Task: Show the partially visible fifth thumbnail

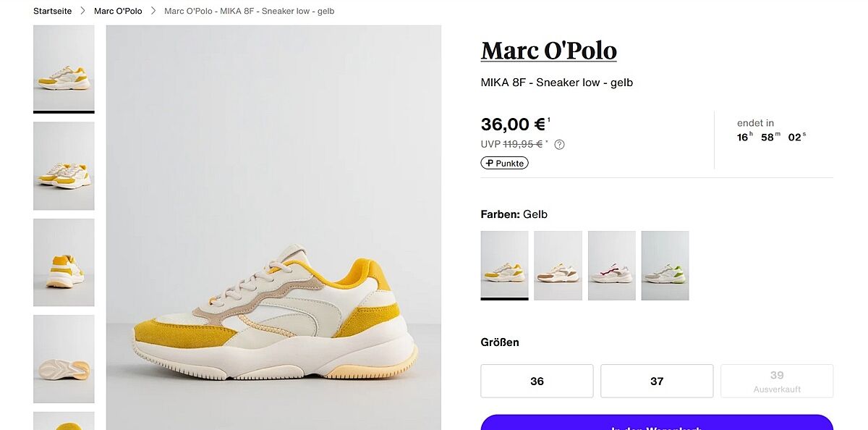Action: [64, 421]
